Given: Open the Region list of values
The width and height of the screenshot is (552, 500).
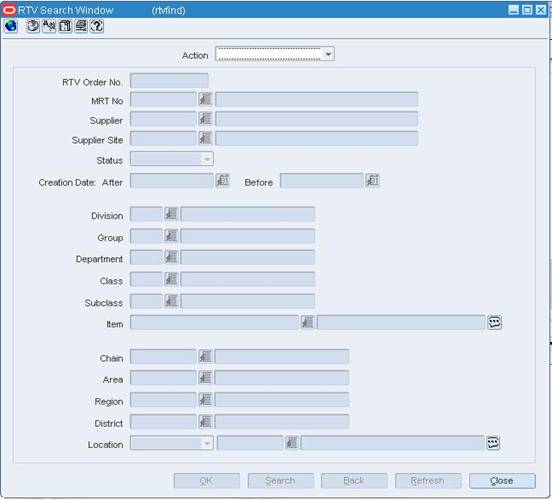Looking at the screenshot, I should coord(205,400).
